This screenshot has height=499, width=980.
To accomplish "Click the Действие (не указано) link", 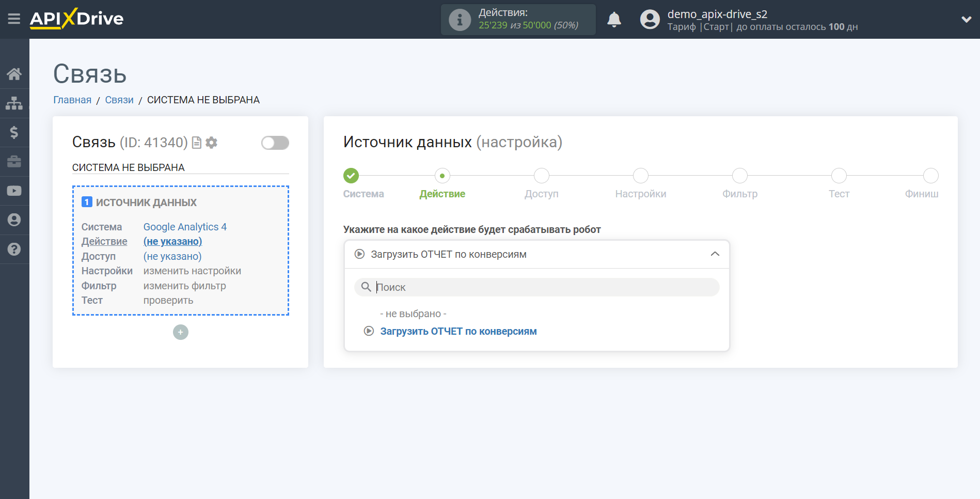I will tap(172, 241).
